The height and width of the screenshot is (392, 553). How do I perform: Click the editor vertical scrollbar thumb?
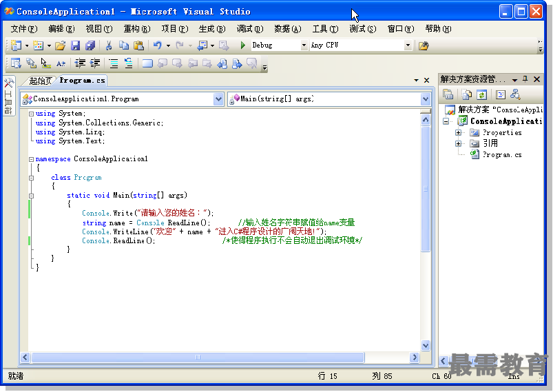[426, 189]
